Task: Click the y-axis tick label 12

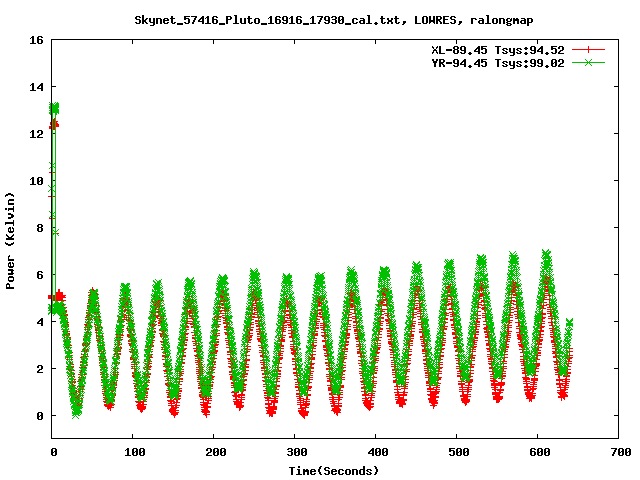Action: pos(36,134)
